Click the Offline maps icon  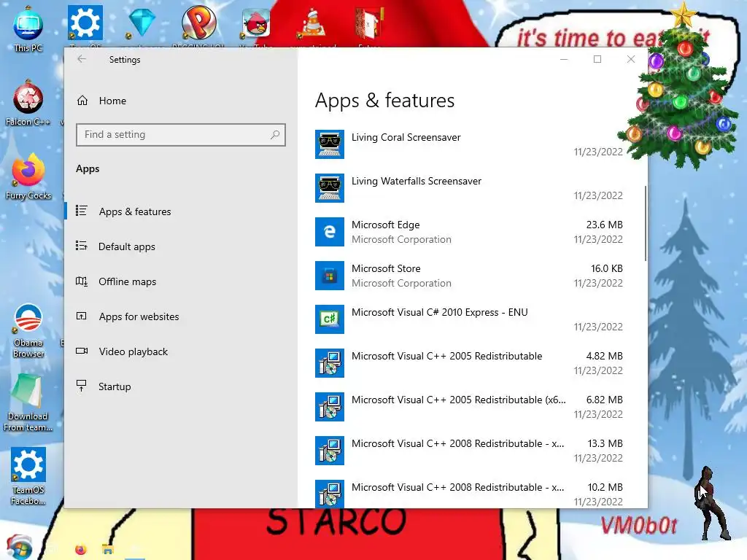point(82,281)
